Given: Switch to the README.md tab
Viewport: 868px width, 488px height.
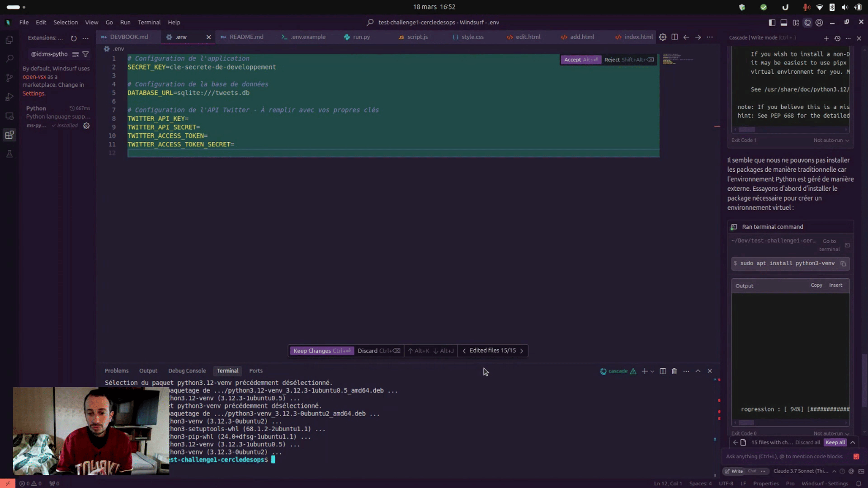Looking at the screenshot, I should (246, 37).
